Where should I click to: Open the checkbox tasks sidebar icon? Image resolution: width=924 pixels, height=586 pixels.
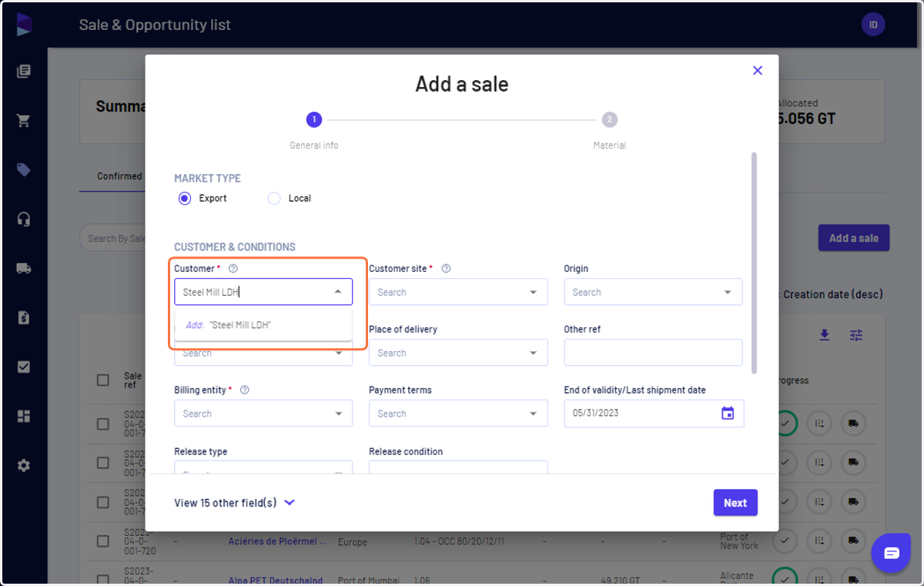pos(24,367)
